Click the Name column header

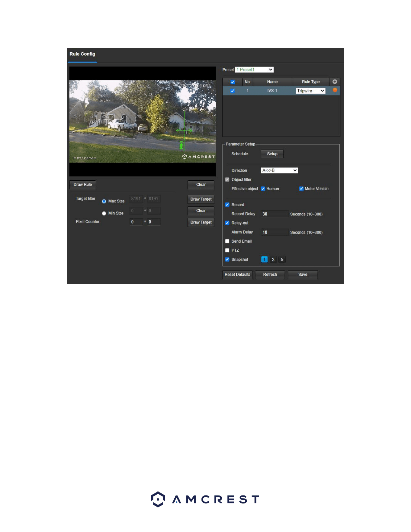(x=272, y=82)
